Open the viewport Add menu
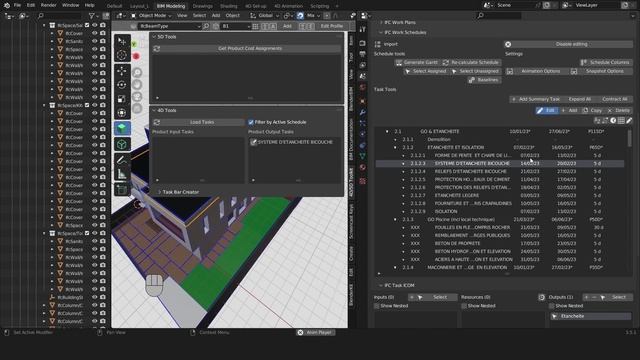Screen dimensions: 640x360 pyautogui.click(x=216, y=16)
